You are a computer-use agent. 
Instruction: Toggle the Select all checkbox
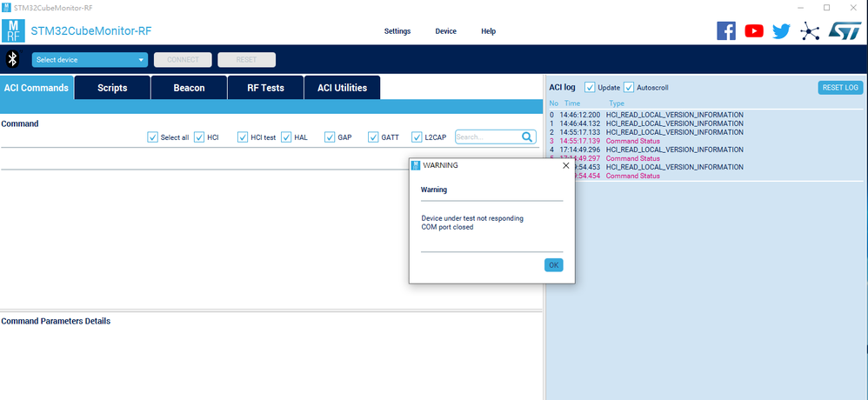[x=153, y=137]
